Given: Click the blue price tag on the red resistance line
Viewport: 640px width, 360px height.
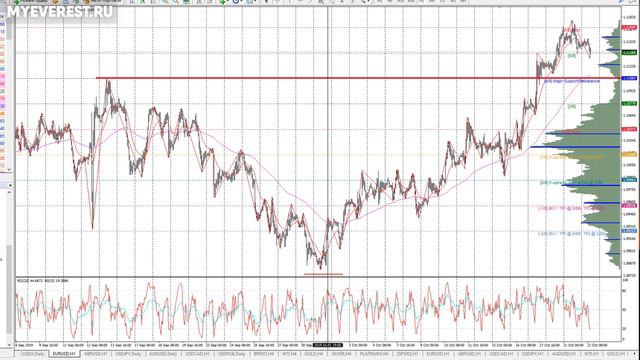Looking at the screenshot, I should tap(629, 78).
